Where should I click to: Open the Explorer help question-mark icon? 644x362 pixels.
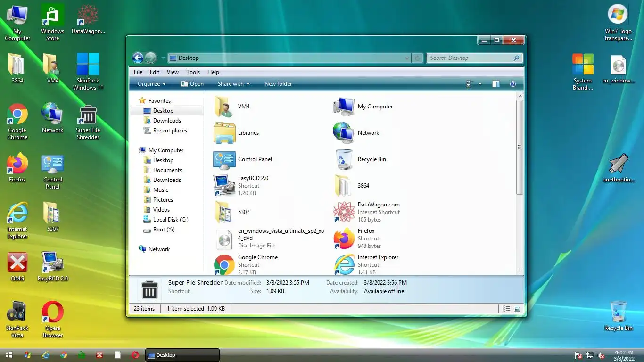(513, 84)
